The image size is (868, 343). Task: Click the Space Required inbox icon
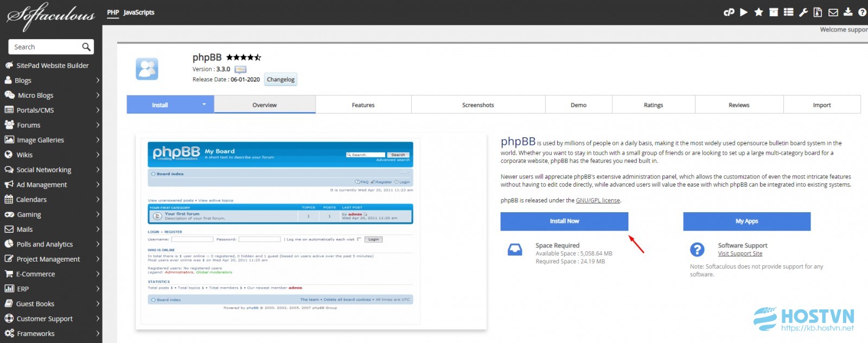[515, 250]
